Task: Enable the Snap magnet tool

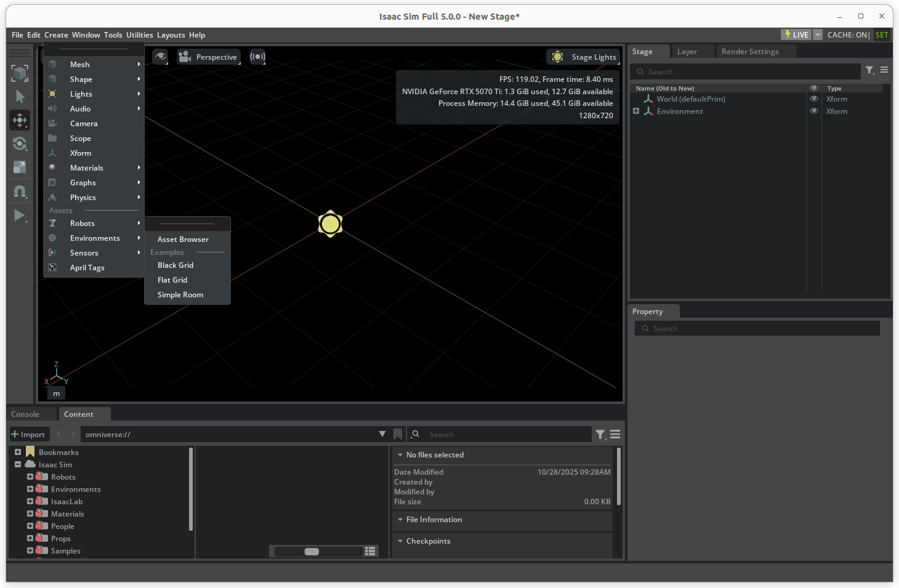Action: (x=20, y=191)
